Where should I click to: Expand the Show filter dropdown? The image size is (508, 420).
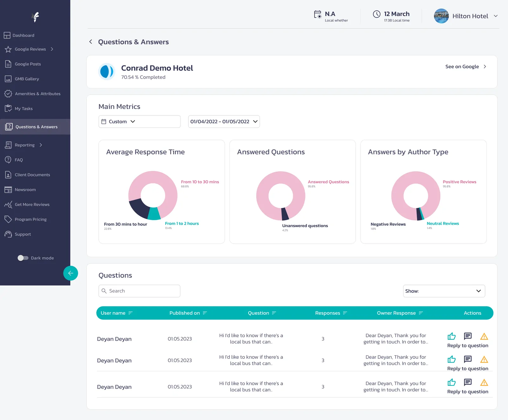pos(444,291)
